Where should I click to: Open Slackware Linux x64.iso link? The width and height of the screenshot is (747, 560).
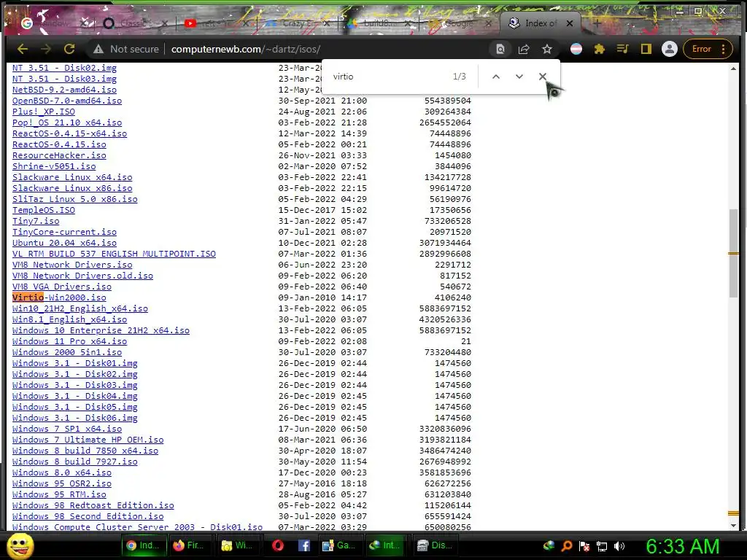(x=72, y=177)
